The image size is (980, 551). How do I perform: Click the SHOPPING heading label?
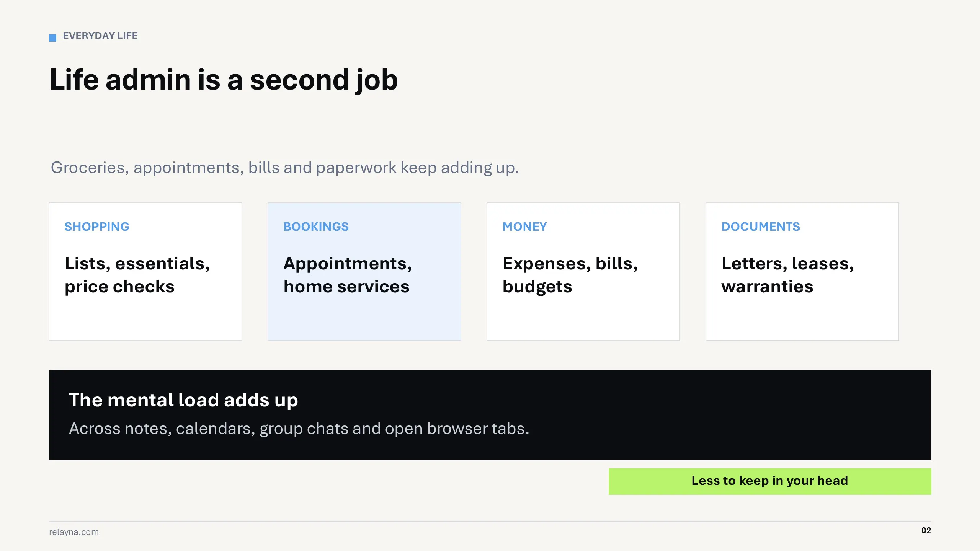pos(97,227)
